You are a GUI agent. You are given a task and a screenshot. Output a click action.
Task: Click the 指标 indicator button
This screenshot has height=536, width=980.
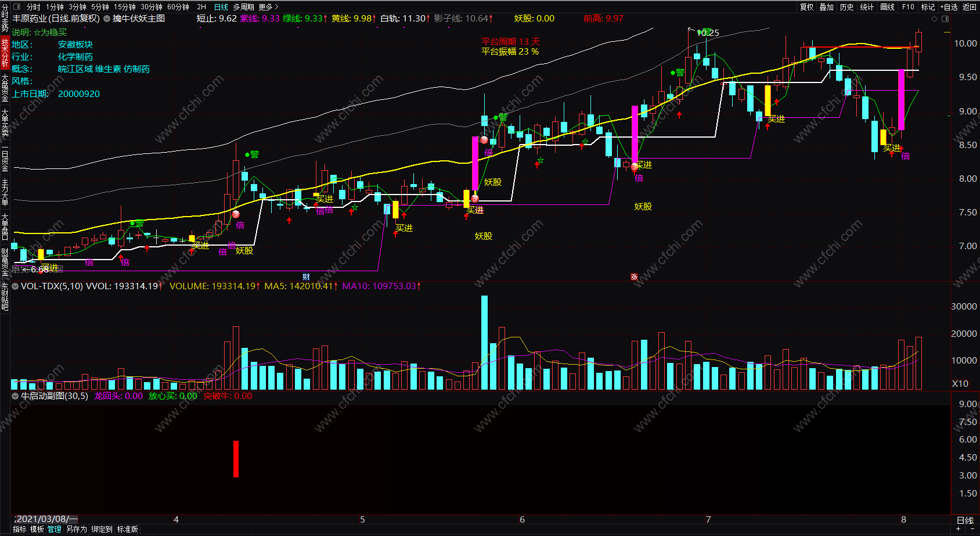click(19, 529)
